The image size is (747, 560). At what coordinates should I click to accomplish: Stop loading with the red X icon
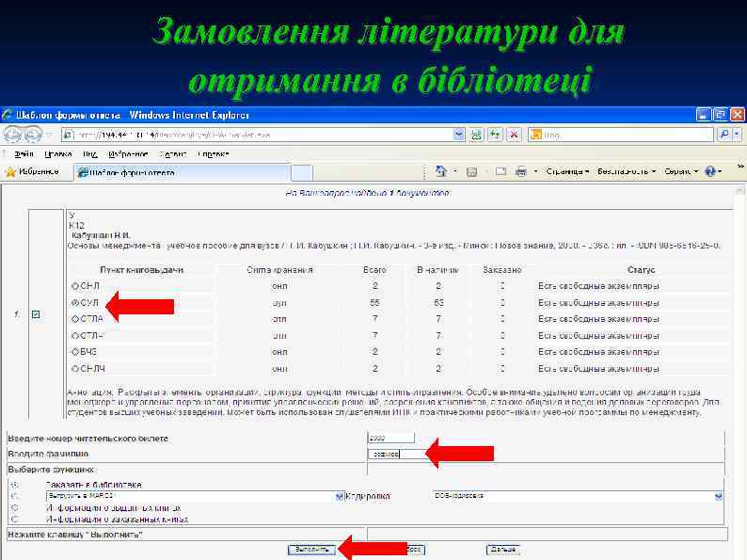point(514,135)
